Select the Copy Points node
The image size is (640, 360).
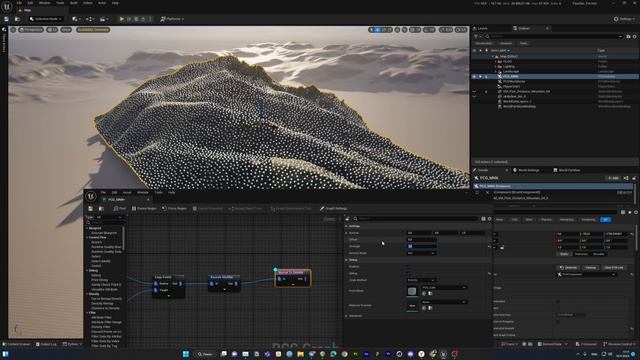point(168,286)
